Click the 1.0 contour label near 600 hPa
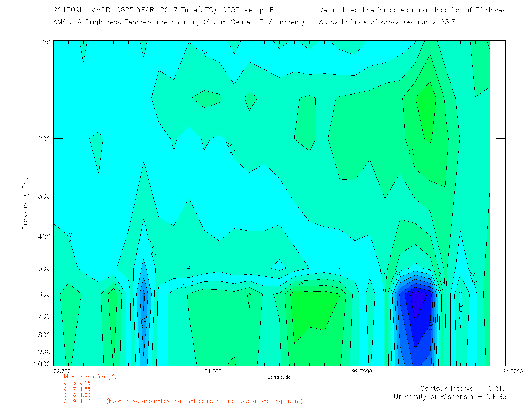 (298, 285)
